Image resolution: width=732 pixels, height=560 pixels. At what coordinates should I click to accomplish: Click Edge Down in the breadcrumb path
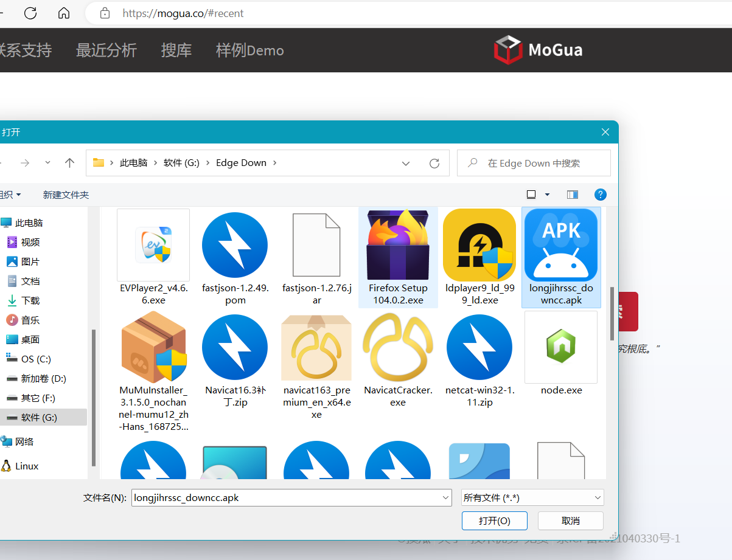241,163
